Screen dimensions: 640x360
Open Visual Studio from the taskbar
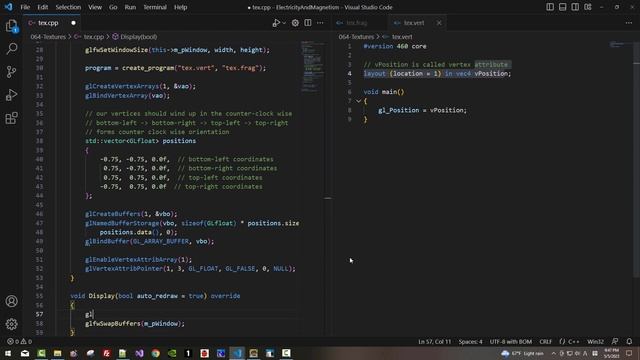pos(139,353)
